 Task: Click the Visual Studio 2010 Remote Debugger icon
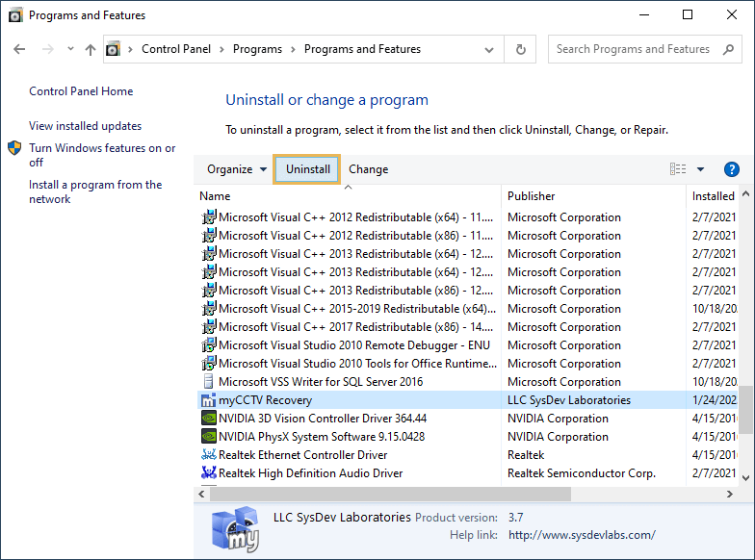[208, 344]
